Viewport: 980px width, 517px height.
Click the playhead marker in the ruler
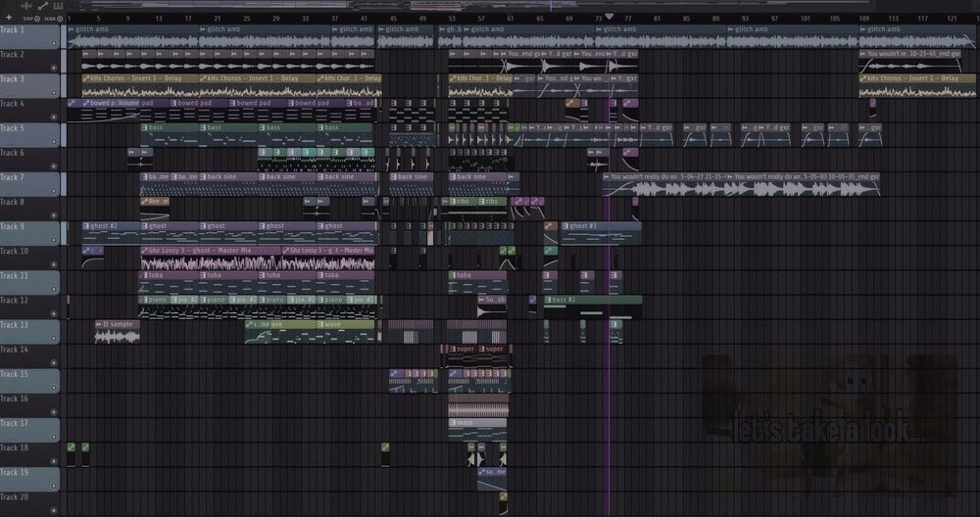pos(610,17)
